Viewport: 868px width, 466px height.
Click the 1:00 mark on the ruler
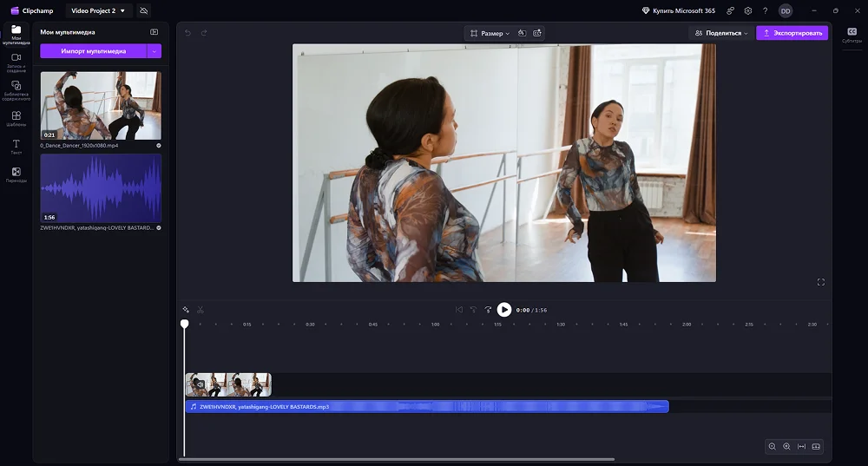point(436,325)
